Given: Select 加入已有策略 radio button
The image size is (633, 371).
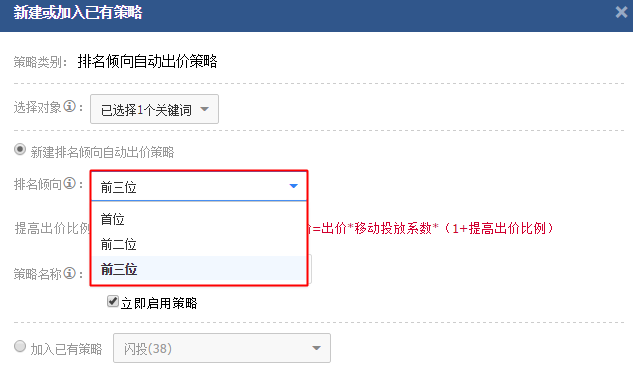Looking at the screenshot, I should pos(20,346).
